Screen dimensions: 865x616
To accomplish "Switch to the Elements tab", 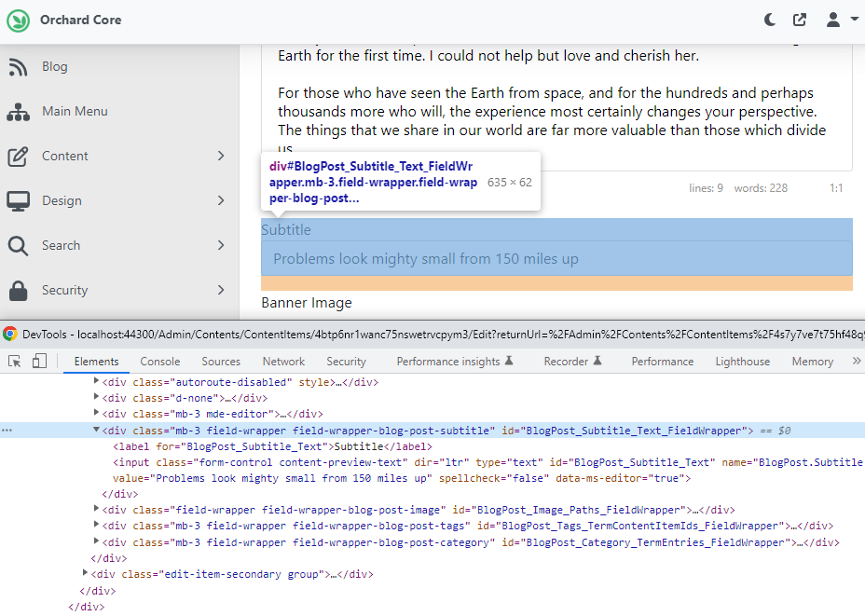I will [97, 362].
